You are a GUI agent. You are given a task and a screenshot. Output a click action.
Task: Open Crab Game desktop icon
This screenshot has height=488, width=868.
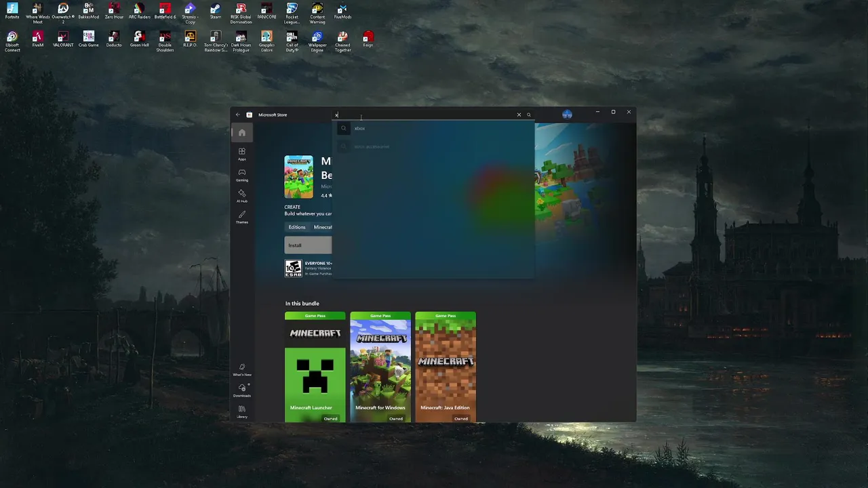(88, 39)
